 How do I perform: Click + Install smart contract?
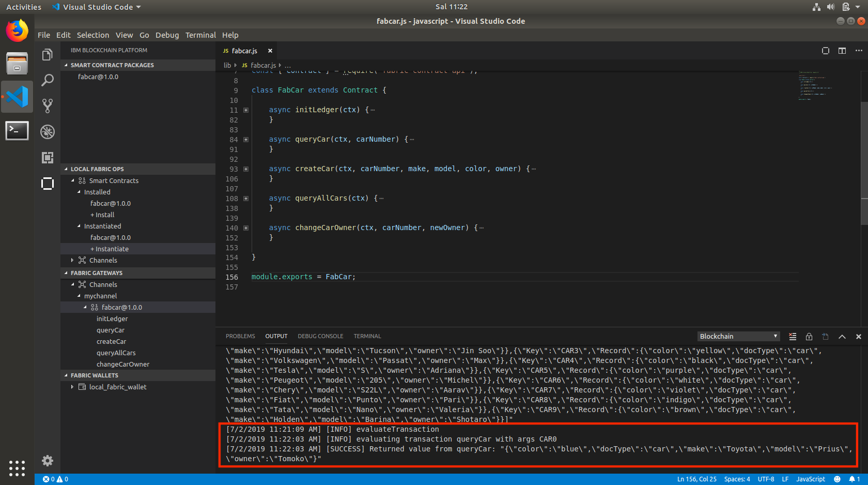[x=102, y=215]
